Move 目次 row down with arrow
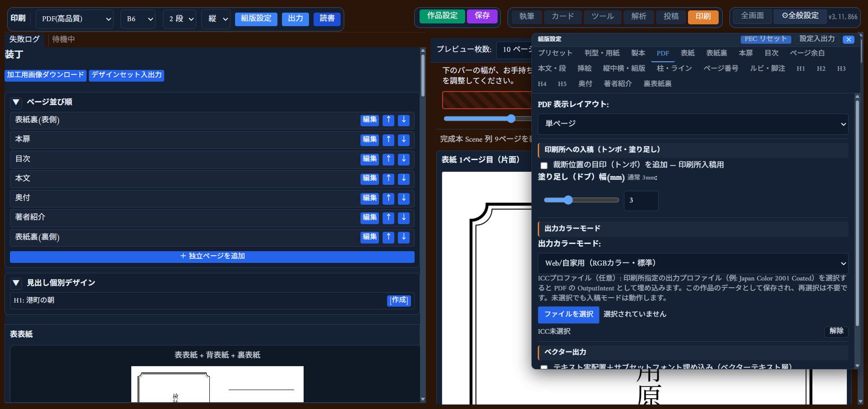This screenshot has height=409, width=868. pos(404,159)
